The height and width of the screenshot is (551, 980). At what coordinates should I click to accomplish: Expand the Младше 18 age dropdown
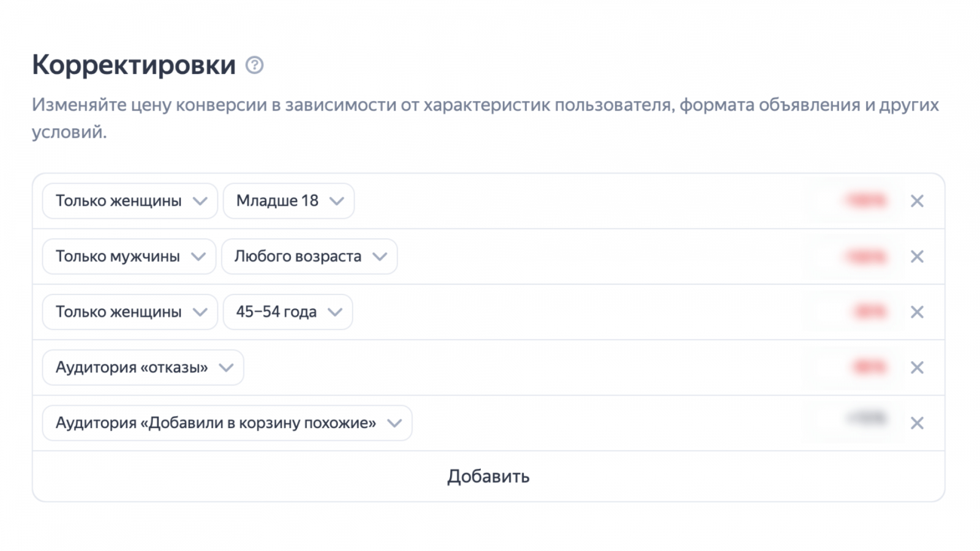pyautogui.click(x=288, y=201)
